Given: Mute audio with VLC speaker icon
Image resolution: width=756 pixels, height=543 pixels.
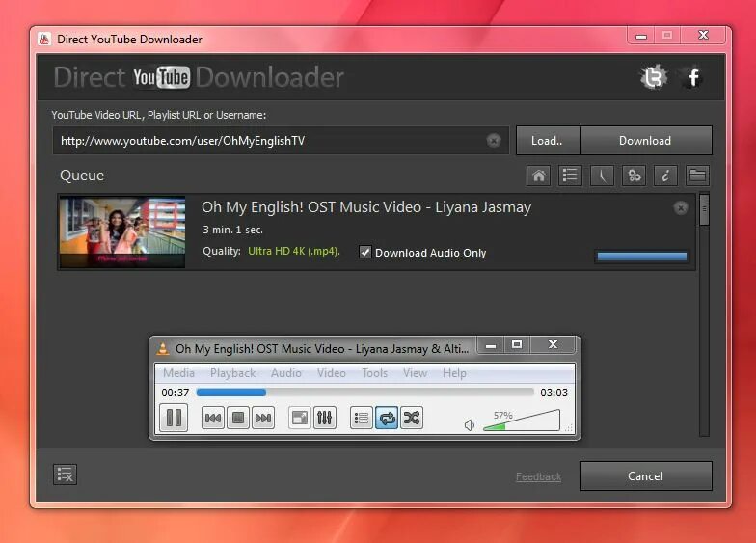Looking at the screenshot, I should pyautogui.click(x=469, y=424).
